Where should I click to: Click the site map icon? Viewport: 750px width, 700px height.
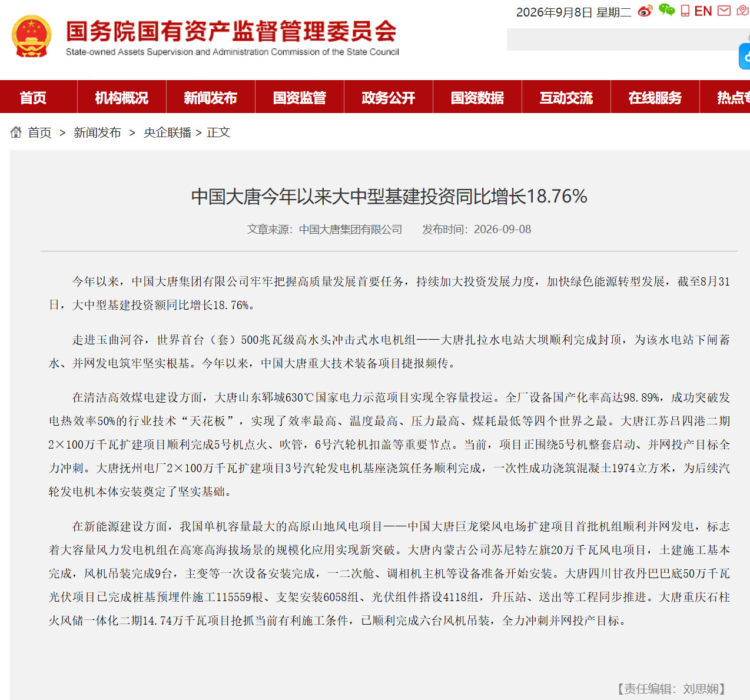743,11
